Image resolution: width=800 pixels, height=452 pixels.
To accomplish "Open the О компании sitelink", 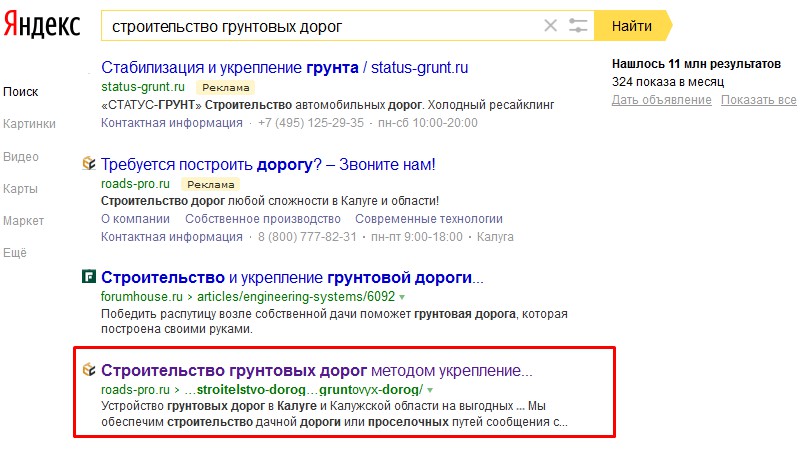I will (135, 219).
